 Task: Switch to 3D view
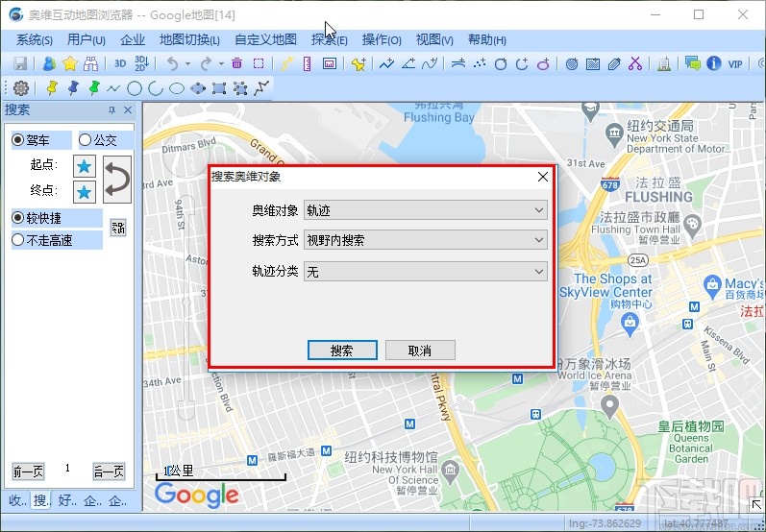point(120,63)
